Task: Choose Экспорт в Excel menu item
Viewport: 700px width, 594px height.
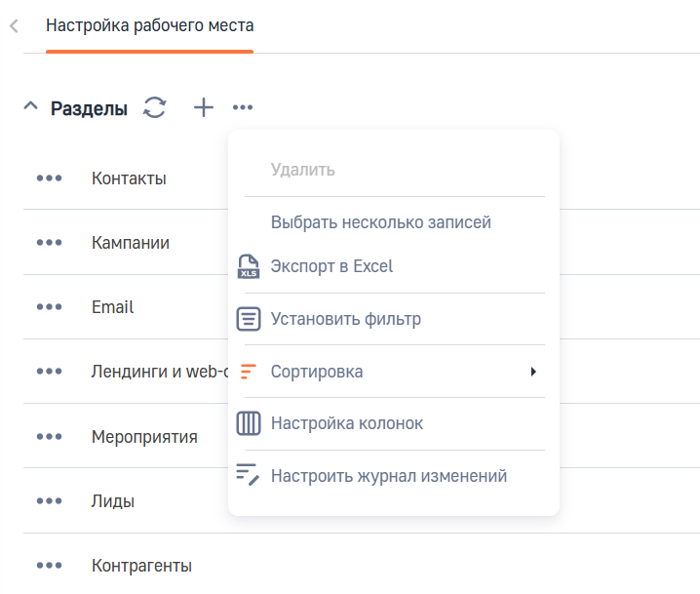Action: click(331, 266)
